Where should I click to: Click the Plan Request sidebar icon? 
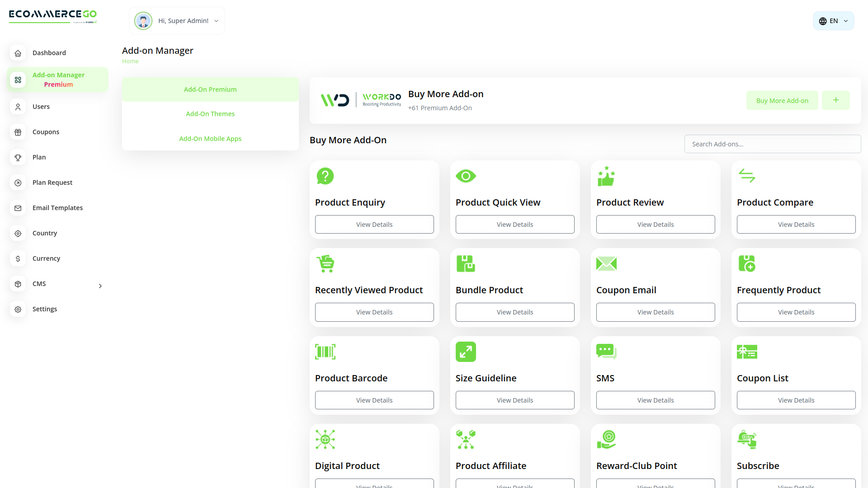(x=18, y=183)
